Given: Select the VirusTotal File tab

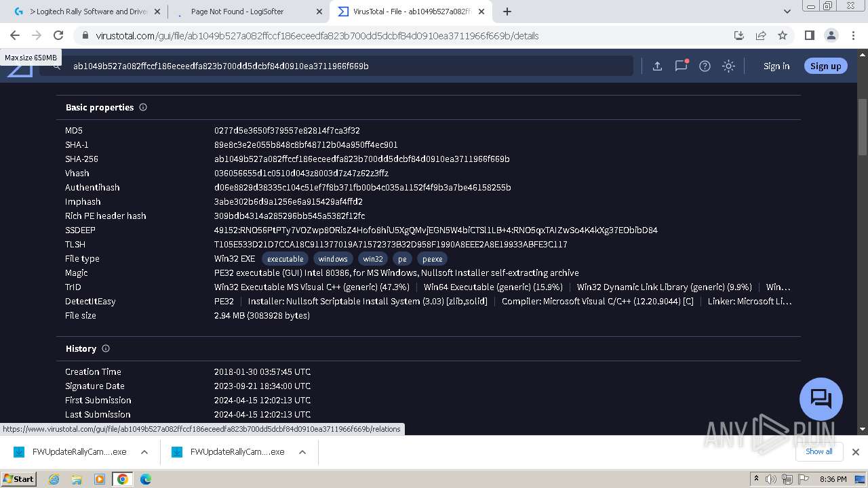Looking at the screenshot, I should (x=411, y=12).
